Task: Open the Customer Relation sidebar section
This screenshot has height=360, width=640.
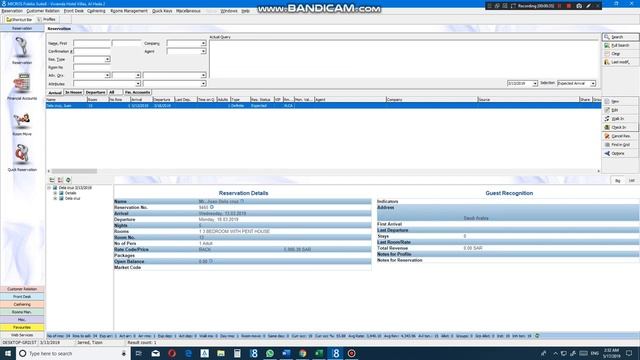Action: (x=22, y=289)
